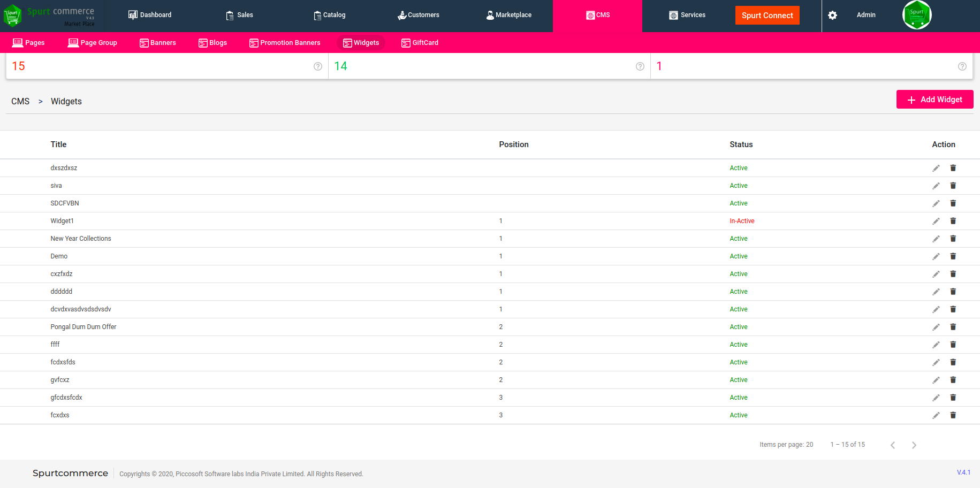Click In-Active status of Widget1
The image size is (980, 488).
(x=742, y=221)
